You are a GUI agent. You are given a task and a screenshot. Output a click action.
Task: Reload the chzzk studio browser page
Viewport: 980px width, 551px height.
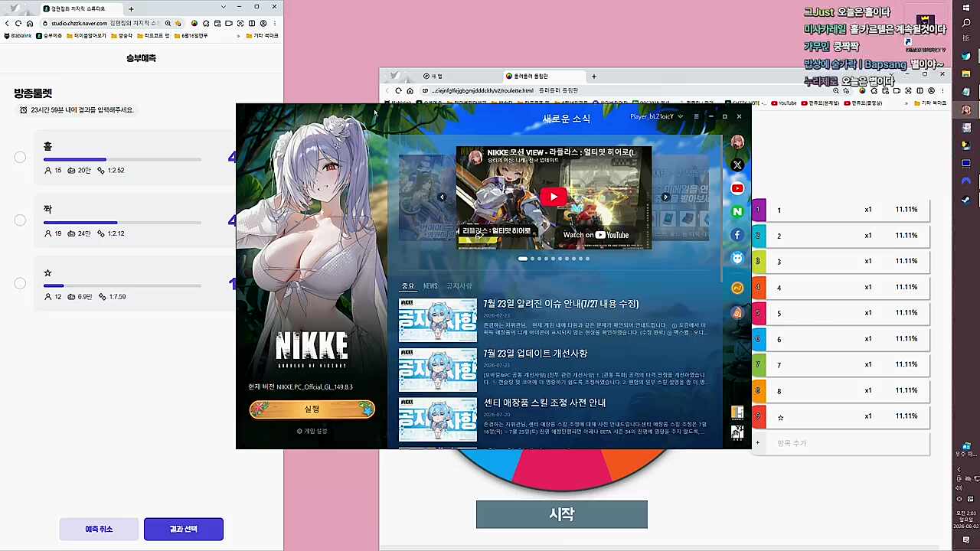pos(18,24)
